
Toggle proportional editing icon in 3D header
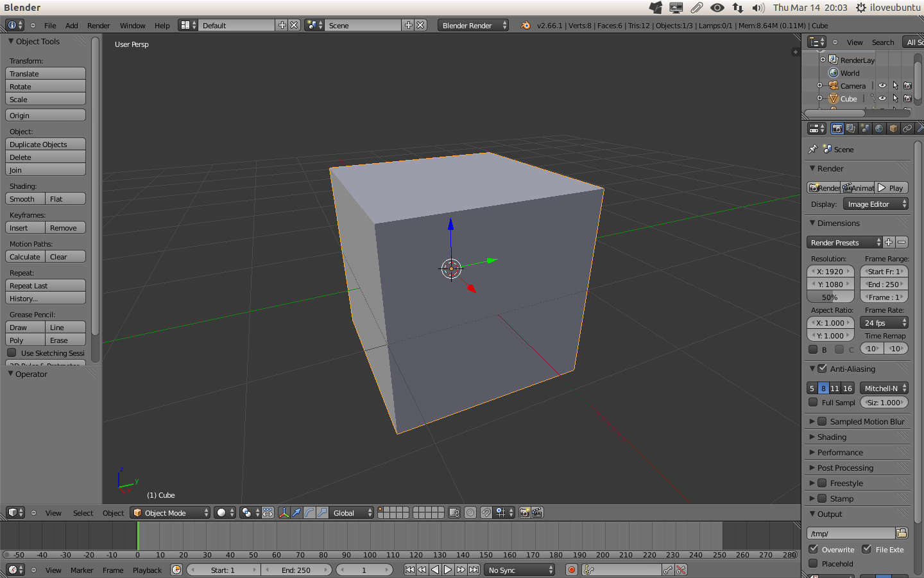coord(470,512)
